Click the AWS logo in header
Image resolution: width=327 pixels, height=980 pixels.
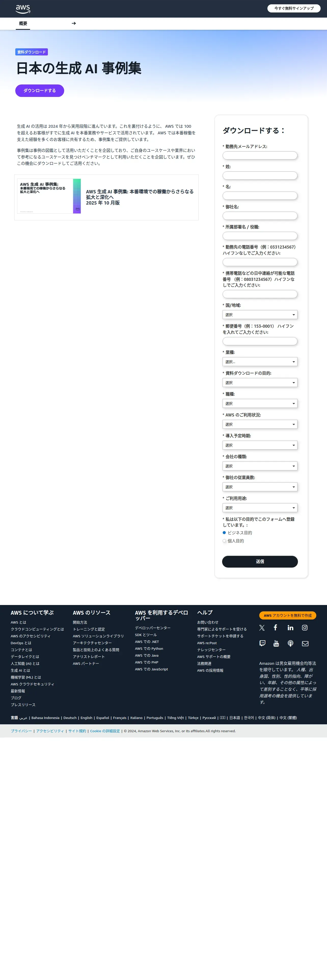coord(23,9)
